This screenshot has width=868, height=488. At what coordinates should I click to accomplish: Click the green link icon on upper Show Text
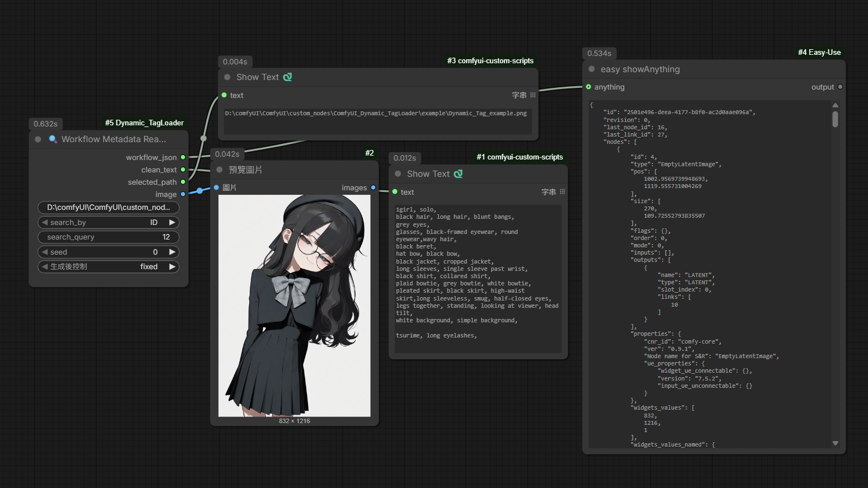pos(287,77)
